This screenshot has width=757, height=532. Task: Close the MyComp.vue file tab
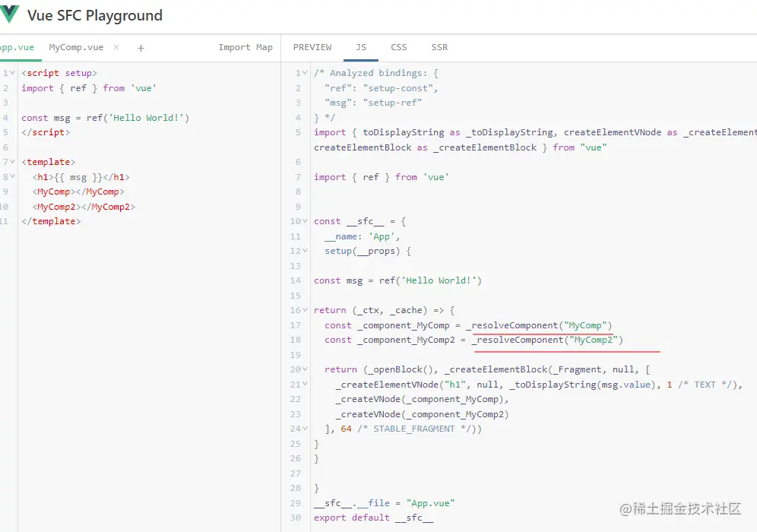tap(116, 47)
